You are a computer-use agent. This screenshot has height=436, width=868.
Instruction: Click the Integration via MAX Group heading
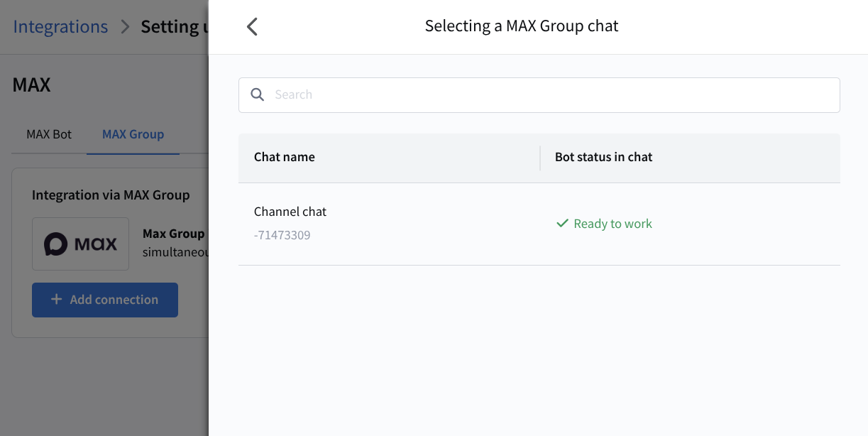pos(111,195)
